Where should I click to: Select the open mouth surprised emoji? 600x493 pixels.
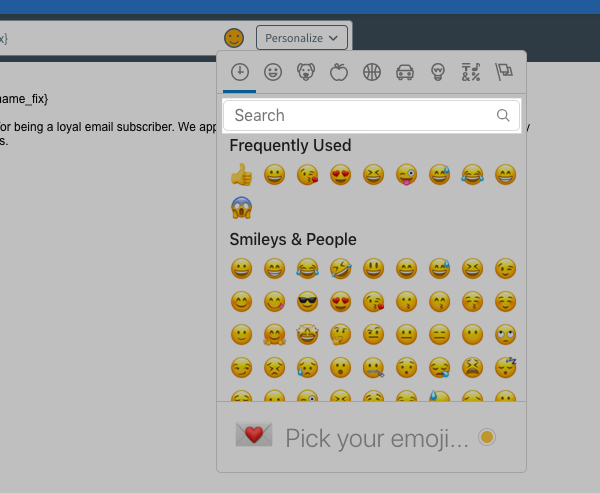[x=341, y=367]
